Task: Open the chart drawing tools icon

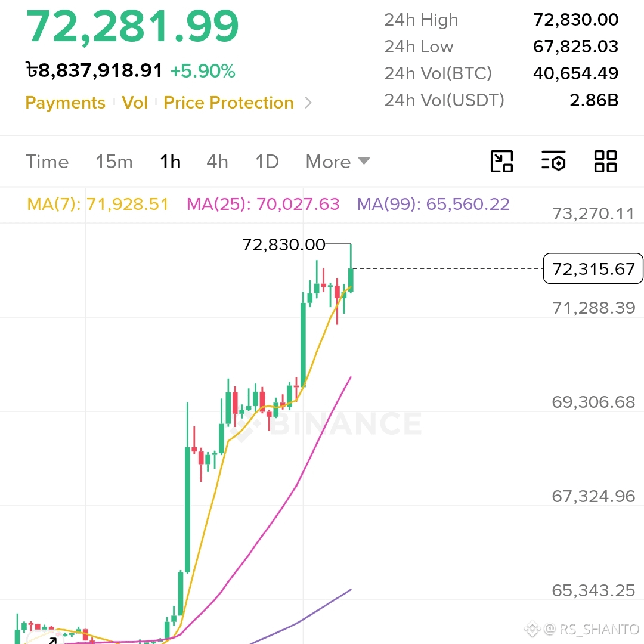Action: tap(501, 162)
